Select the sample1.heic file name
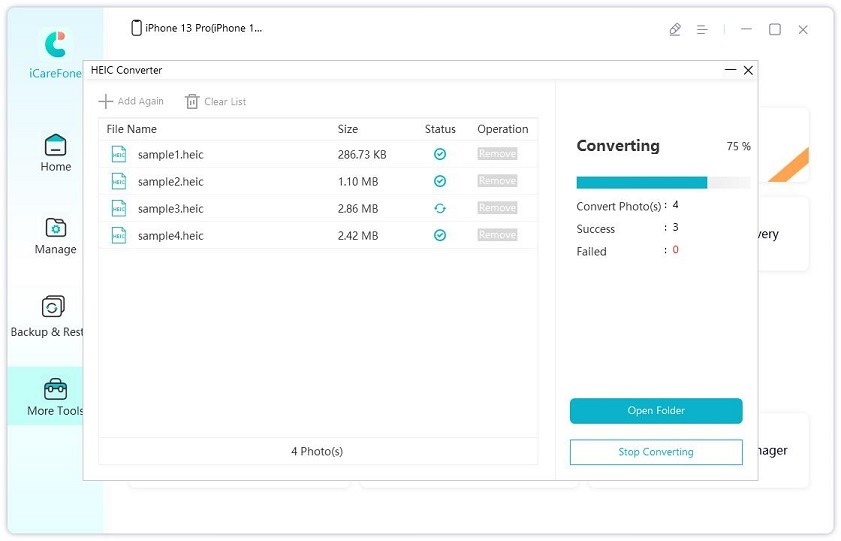Viewport: 841px width, 541px height. tap(171, 155)
